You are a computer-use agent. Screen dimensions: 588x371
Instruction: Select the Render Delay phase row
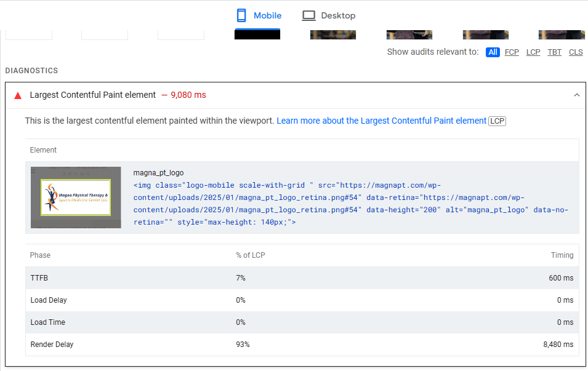tap(302, 345)
